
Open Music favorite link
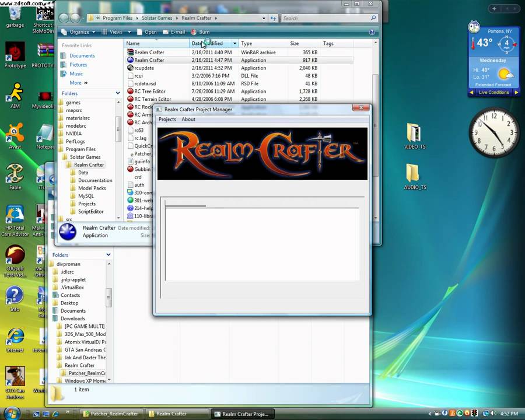[76, 73]
